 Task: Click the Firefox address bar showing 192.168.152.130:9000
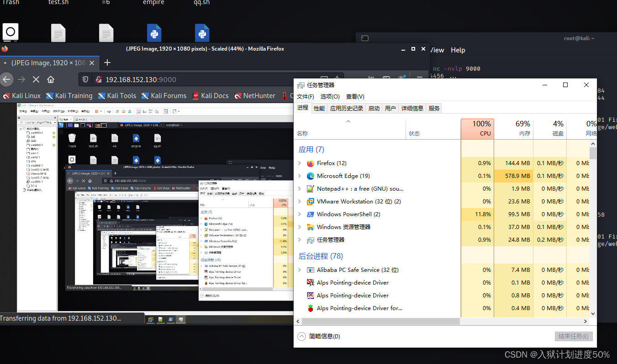(210, 79)
